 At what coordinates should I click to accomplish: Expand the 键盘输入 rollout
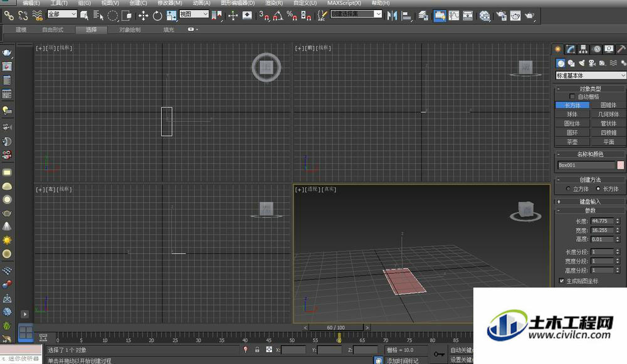coord(590,202)
